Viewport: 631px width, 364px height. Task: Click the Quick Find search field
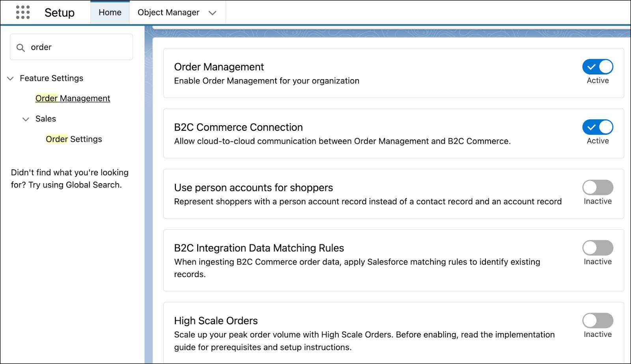71,47
